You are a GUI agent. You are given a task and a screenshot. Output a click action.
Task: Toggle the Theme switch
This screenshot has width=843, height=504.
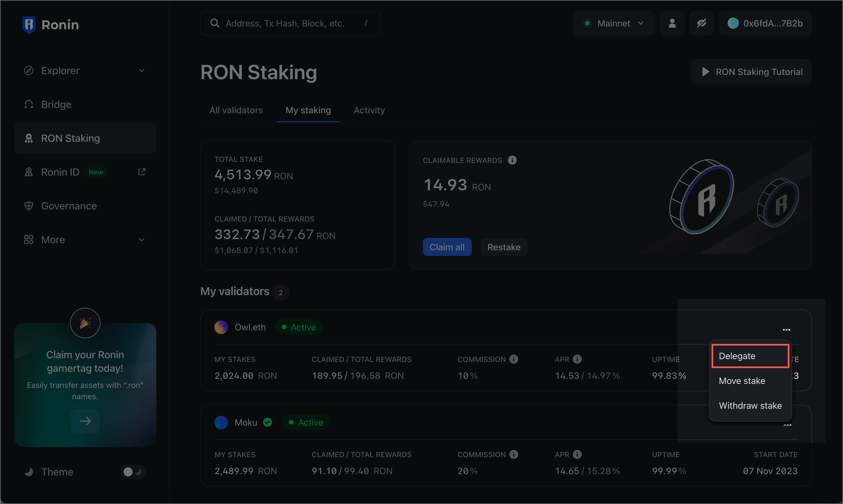[x=133, y=472]
